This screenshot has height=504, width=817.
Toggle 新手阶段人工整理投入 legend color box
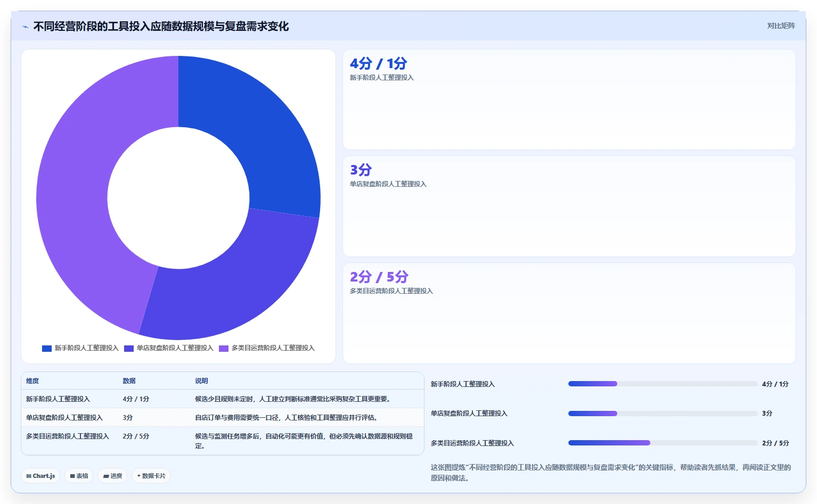(47, 348)
